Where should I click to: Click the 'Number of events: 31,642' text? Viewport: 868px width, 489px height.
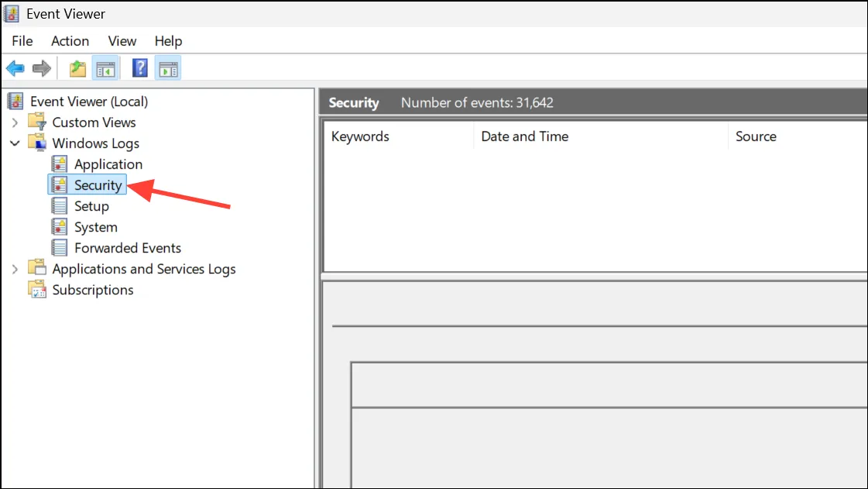(477, 102)
